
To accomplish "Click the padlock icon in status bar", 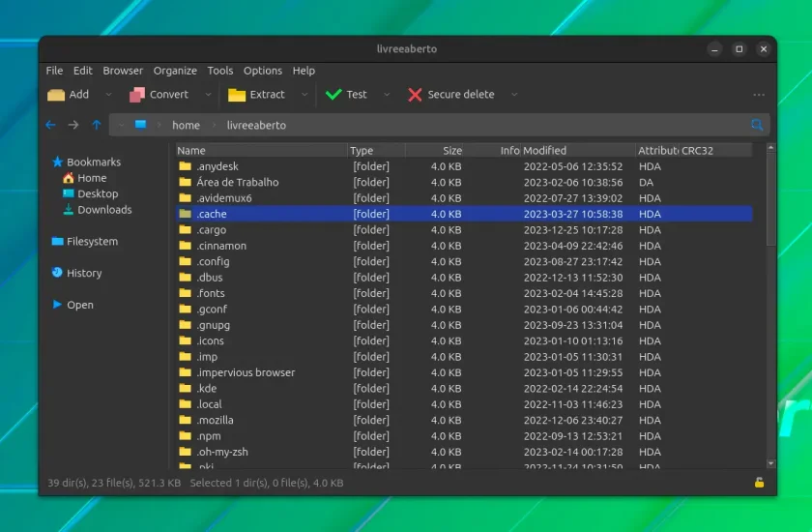I will [759, 483].
